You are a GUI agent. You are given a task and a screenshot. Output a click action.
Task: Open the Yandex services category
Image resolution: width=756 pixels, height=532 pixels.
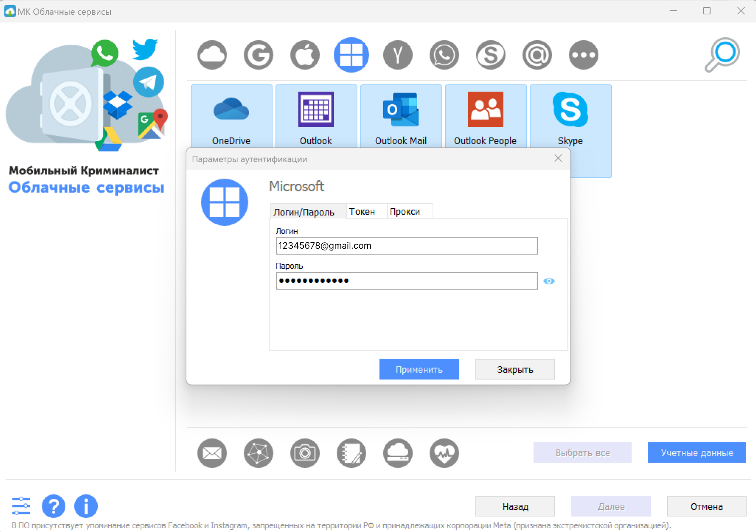pos(398,55)
